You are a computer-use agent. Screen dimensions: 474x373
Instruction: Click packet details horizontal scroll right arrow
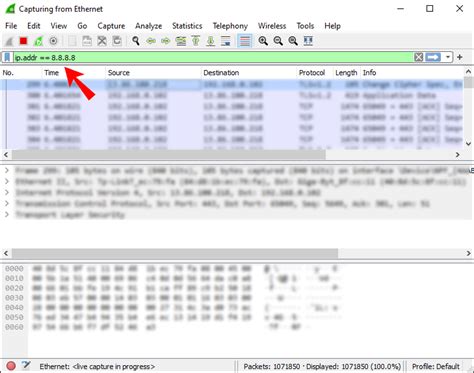tap(468, 253)
